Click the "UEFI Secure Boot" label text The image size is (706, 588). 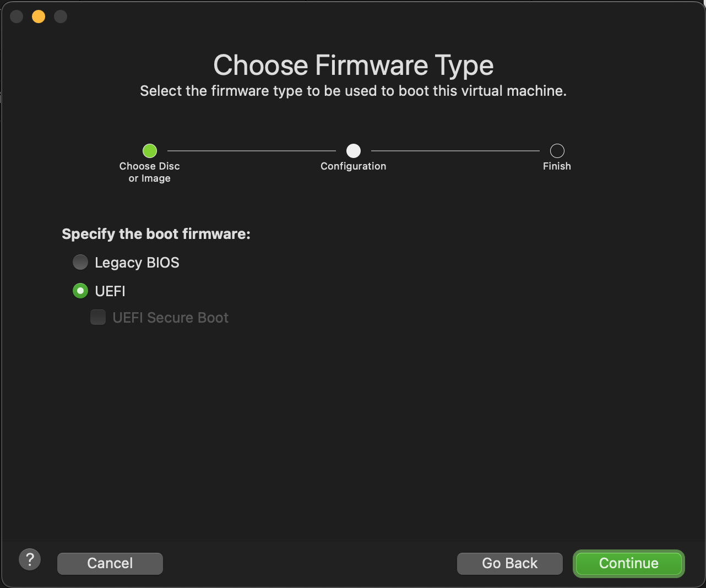tap(170, 318)
